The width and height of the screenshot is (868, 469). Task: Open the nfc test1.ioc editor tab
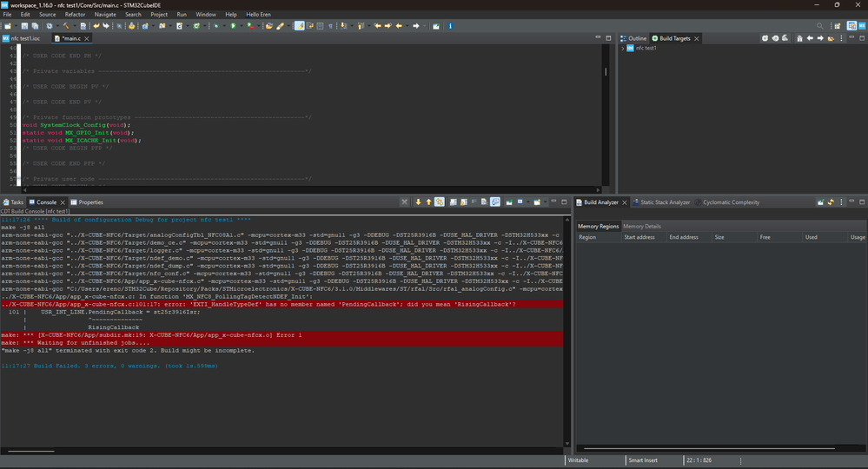click(x=22, y=38)
